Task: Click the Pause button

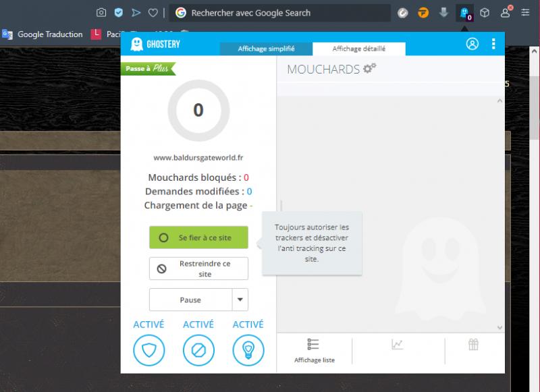Action: coord(191,300)
